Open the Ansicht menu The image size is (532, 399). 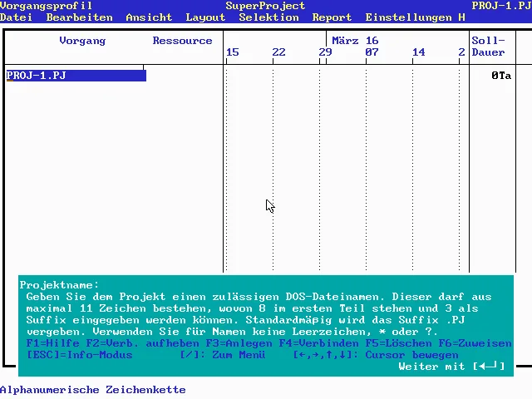149,17
